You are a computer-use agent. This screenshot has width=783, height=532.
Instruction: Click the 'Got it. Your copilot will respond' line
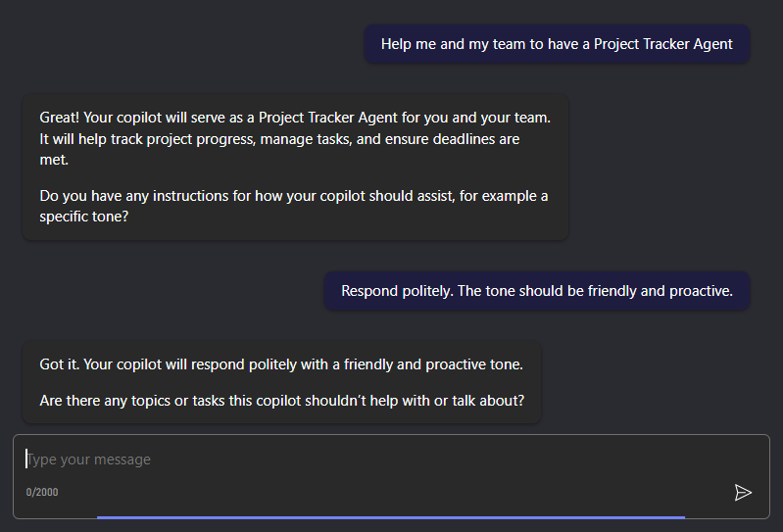(x=281, y=364)
